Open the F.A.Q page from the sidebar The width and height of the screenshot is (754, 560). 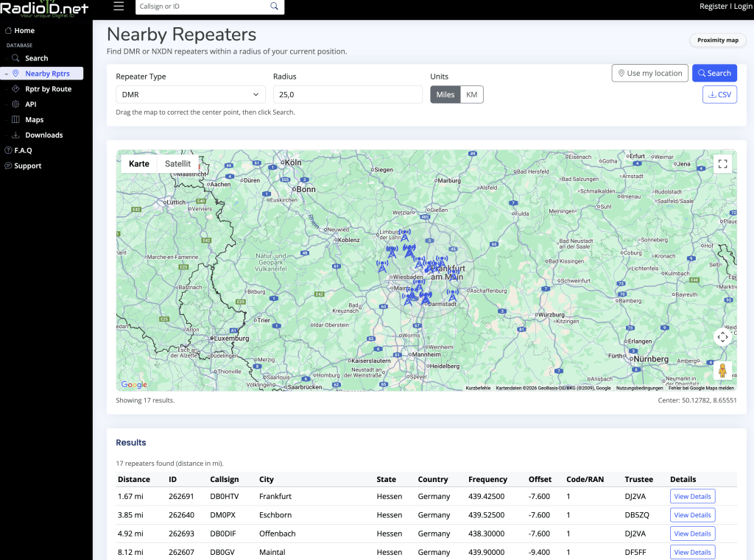coord(23,151)
